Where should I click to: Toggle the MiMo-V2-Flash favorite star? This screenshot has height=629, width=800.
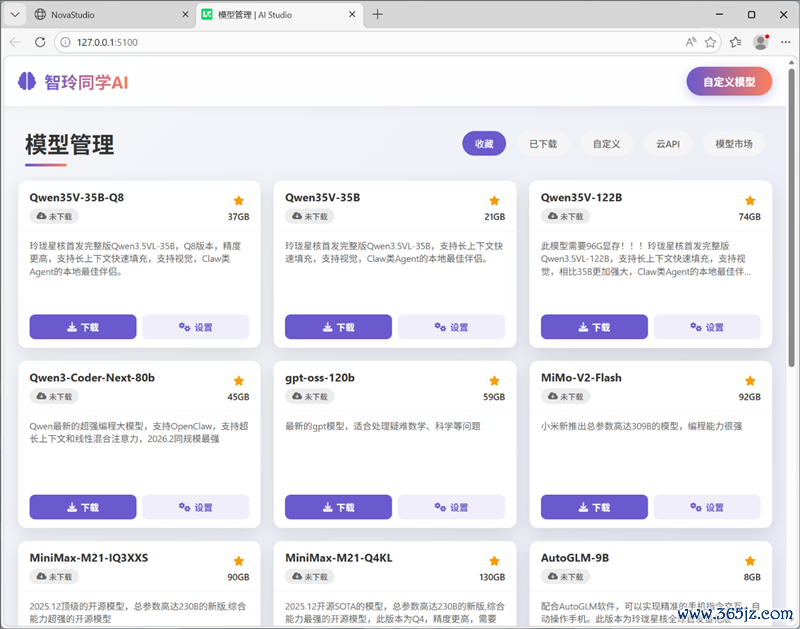point(749,381)
